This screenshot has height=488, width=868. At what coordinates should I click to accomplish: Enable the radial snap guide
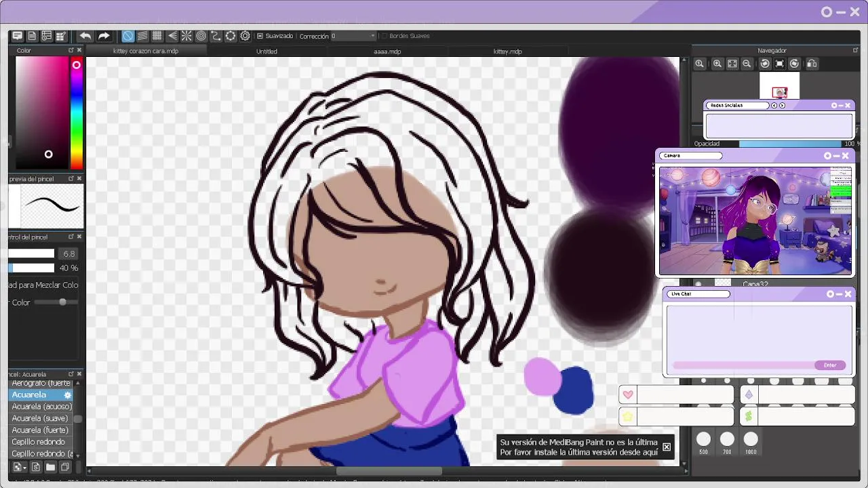click(x=186, y=36)
